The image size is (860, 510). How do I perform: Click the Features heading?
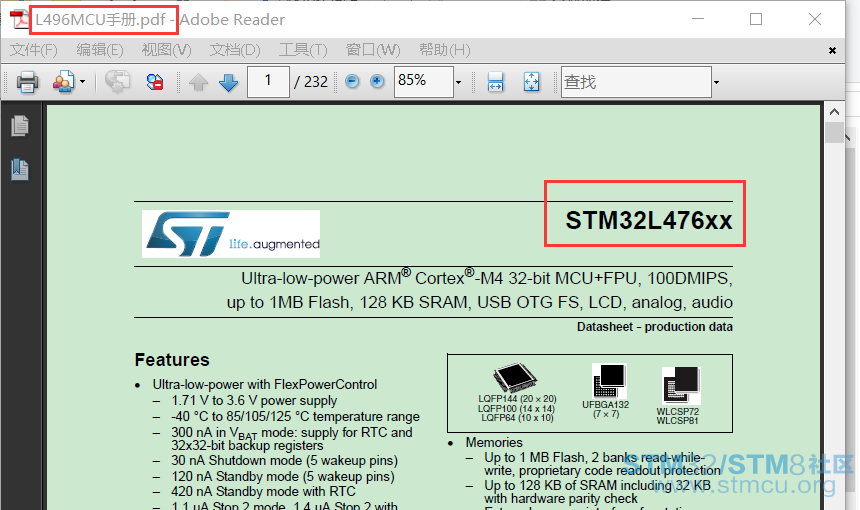pyautogui.click(x=172, y=360)
